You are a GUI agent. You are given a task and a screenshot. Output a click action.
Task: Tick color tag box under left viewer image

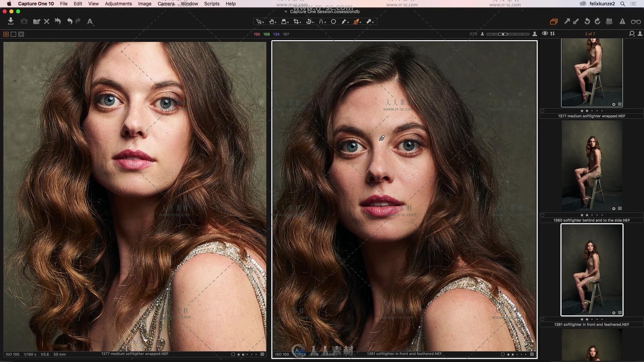pyautogui.click(x=233, y=354)
